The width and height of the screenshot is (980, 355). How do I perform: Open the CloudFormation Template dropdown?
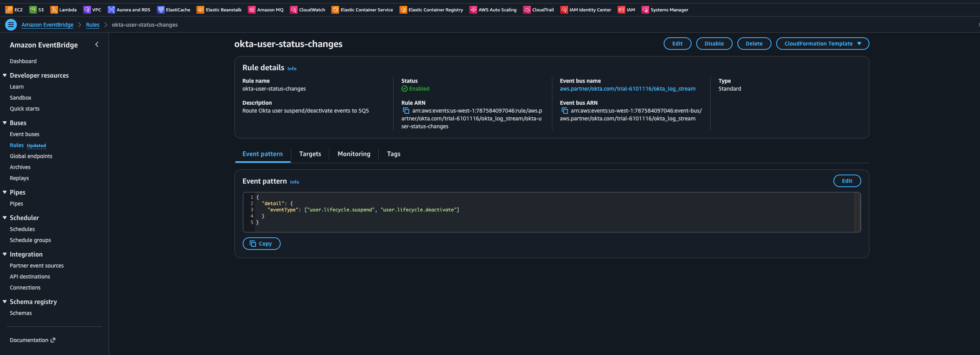point(822,43)
